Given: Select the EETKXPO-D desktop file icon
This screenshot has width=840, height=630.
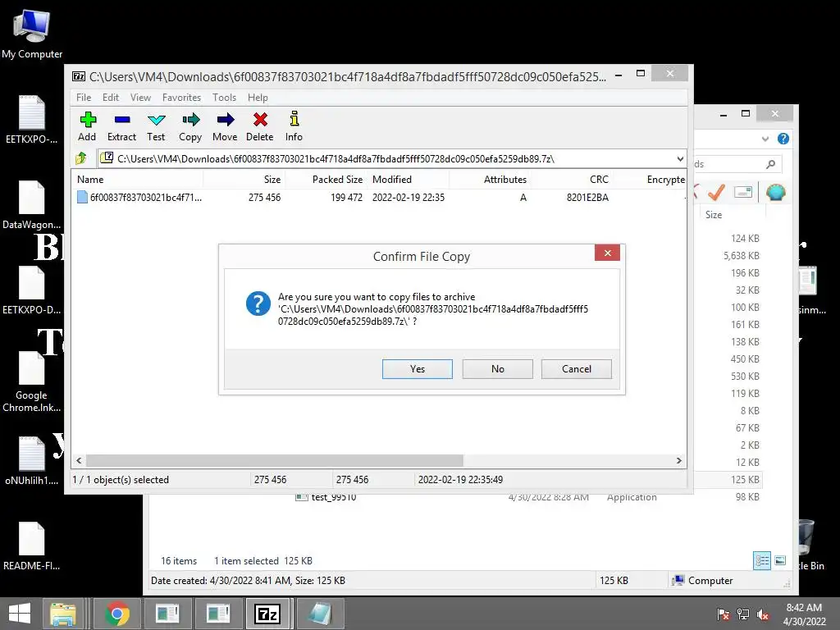Looking at the screenshot, I should tap(32, 290).
